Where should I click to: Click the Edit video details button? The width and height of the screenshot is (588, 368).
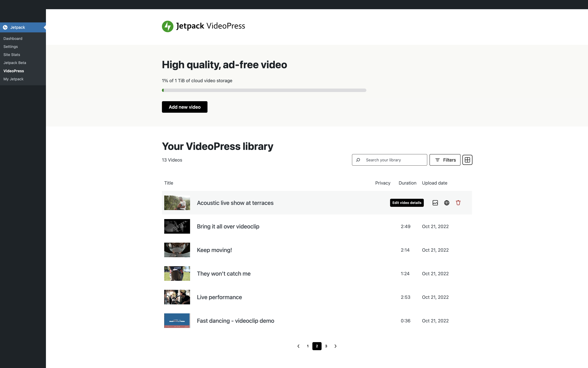point(407,203)
